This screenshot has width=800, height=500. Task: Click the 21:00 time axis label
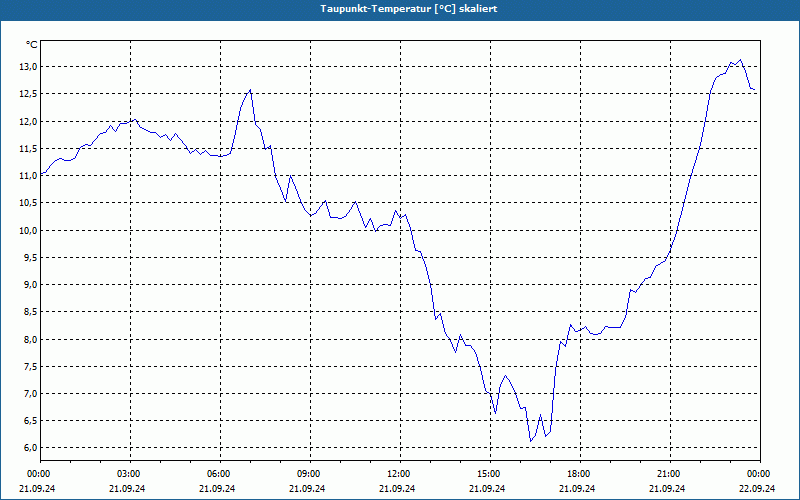[x=668, y=474]
